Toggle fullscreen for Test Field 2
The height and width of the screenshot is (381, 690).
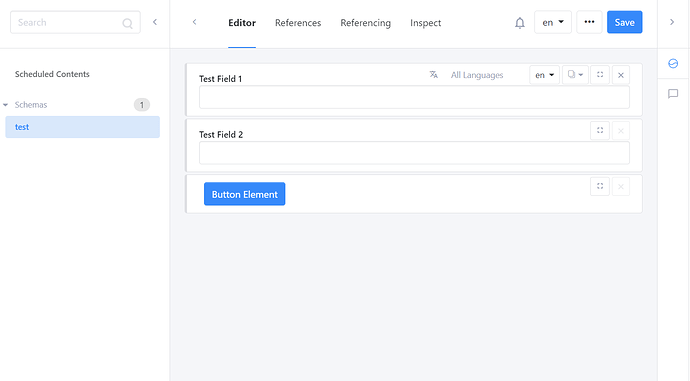[600, 131]
